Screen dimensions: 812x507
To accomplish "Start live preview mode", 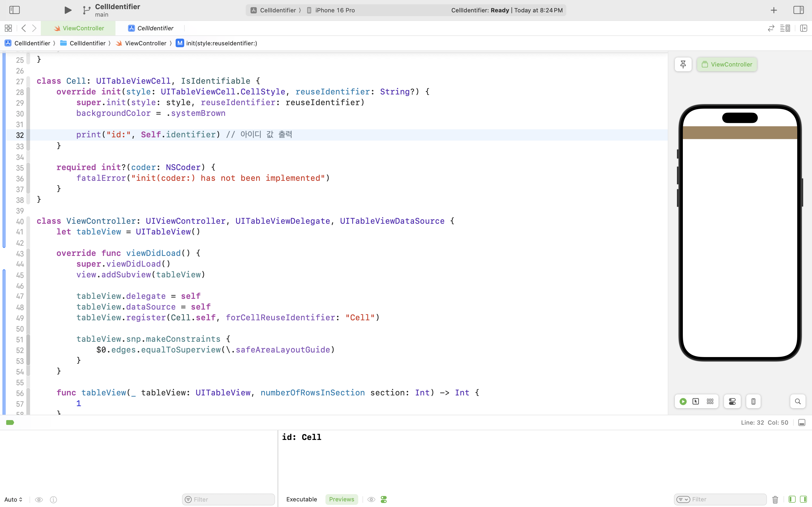I will pos(683,401).
